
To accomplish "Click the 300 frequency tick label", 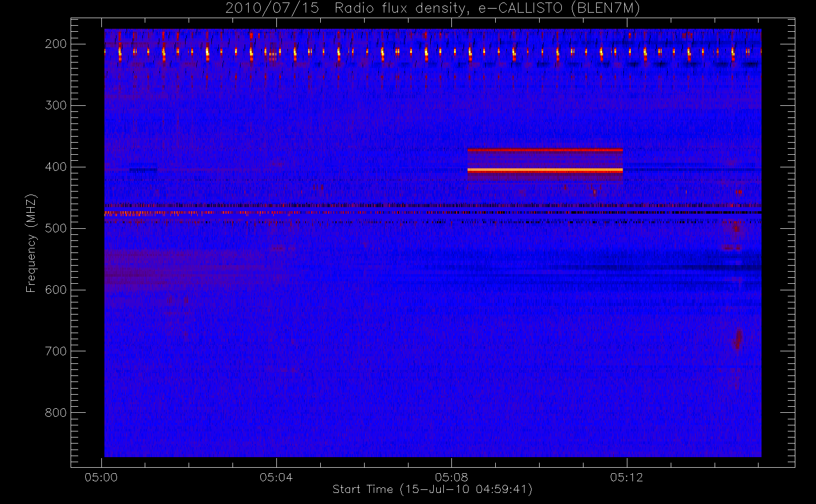I will pyautogui.click(x=56, y=105).
